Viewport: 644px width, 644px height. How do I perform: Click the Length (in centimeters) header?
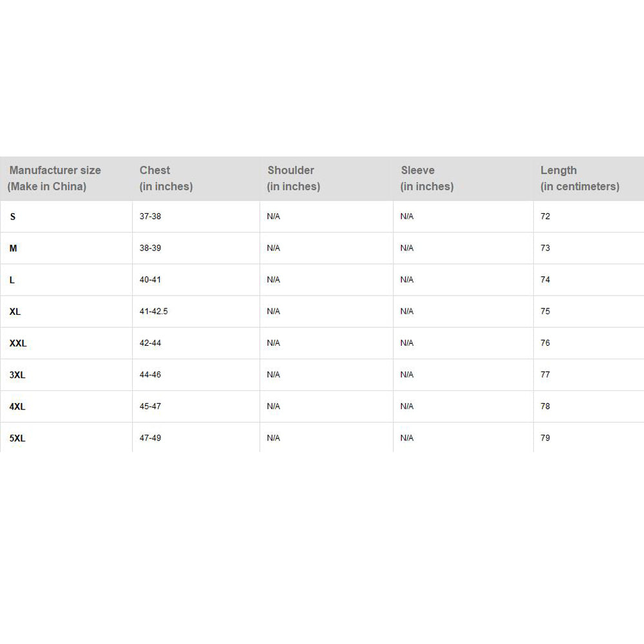580,178
